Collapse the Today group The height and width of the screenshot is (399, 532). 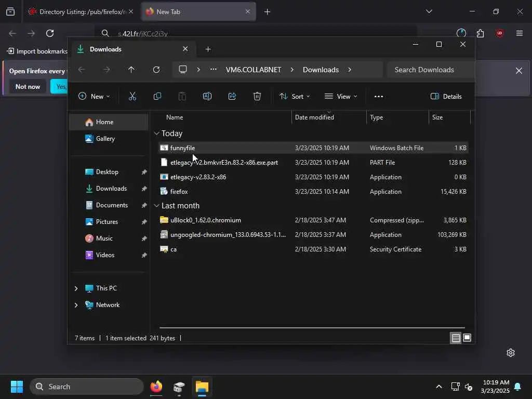156,134
